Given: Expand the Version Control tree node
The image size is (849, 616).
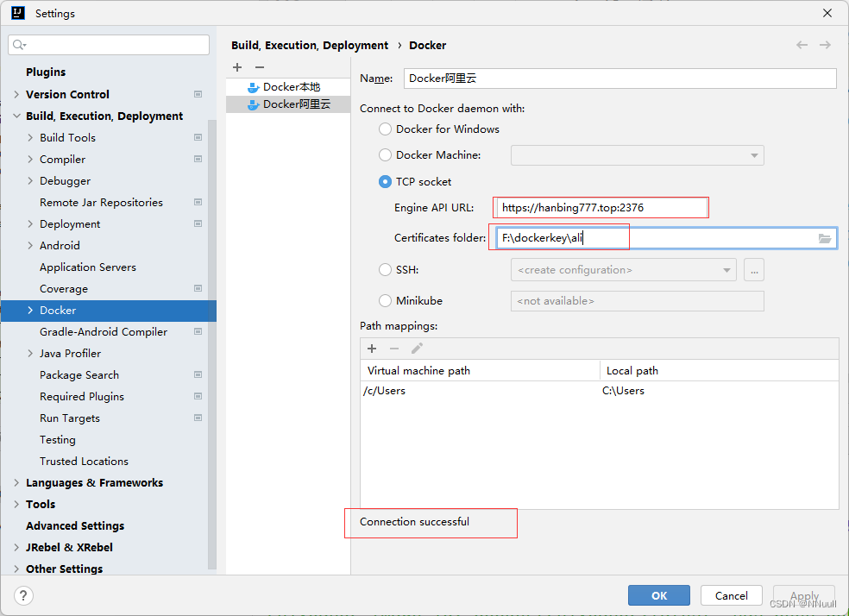Looking at the screenshot, I should click(x=16, y=94).
